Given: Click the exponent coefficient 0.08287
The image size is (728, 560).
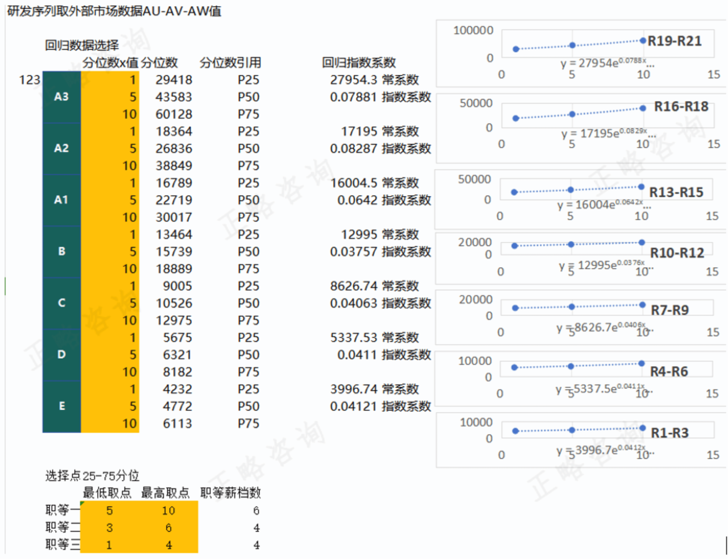Looking at the screenshot, I should (x=354, y=148).
